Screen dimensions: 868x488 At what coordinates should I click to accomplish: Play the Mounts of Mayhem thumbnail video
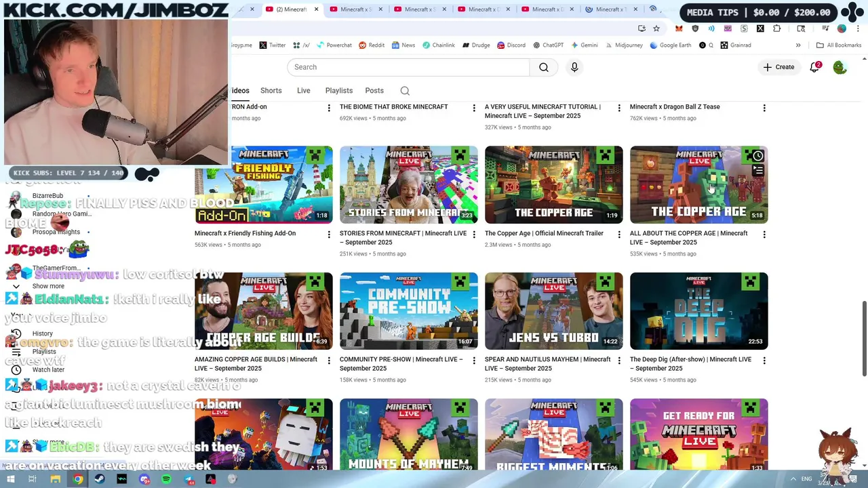click(x=408, y=434)
